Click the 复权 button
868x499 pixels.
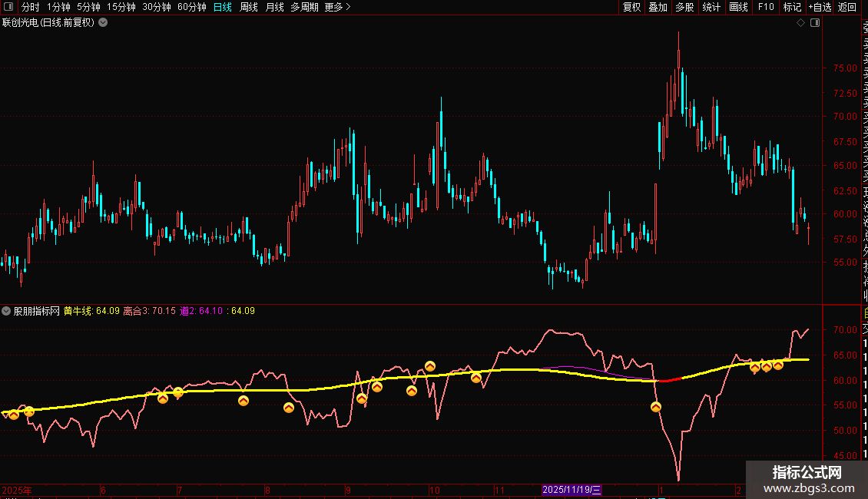(631, 7)
